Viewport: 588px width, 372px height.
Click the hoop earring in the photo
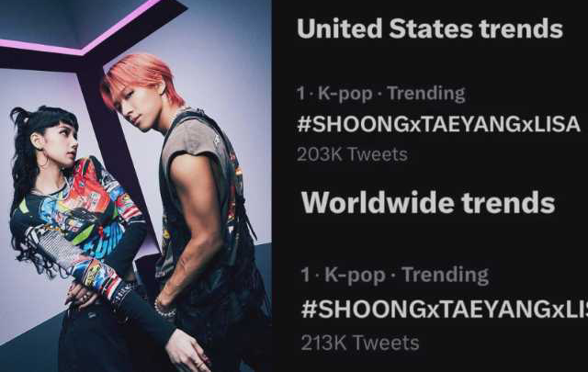(43, 162)
